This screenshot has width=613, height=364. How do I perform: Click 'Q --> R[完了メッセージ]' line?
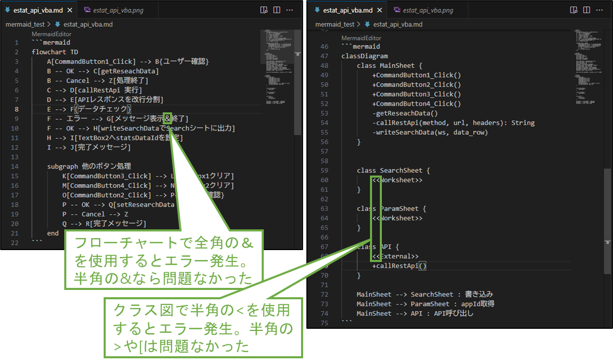click(104, 224)
